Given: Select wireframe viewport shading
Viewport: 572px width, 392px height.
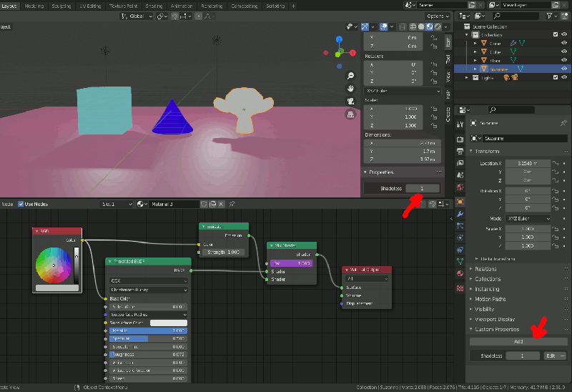Looking at the screenshot, I should (413, 26).
